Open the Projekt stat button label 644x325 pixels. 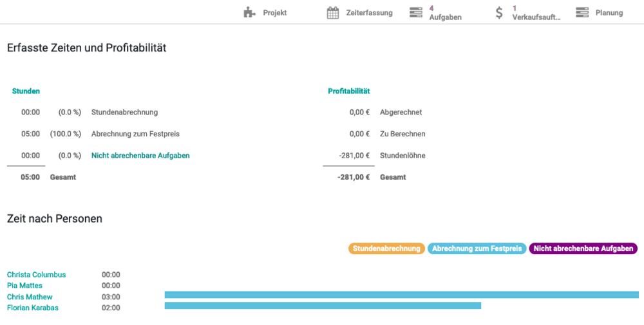click(275, 13)
